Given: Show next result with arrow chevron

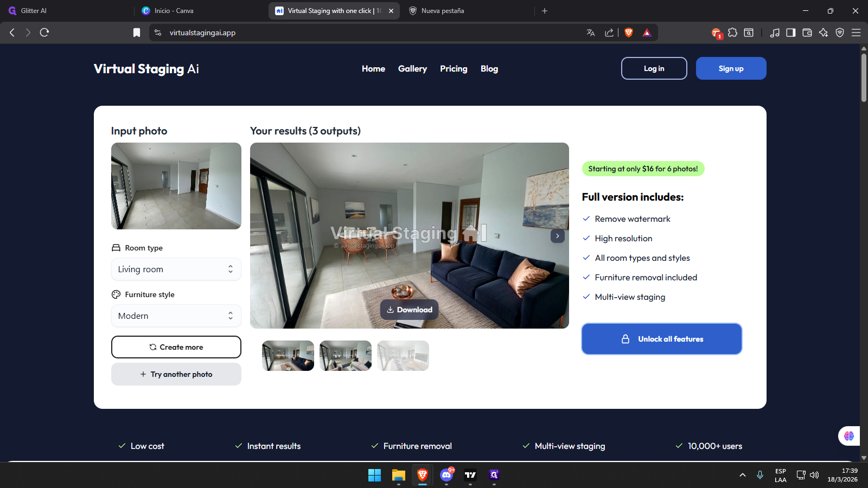Looking at the screenshot, I should 557,236.
